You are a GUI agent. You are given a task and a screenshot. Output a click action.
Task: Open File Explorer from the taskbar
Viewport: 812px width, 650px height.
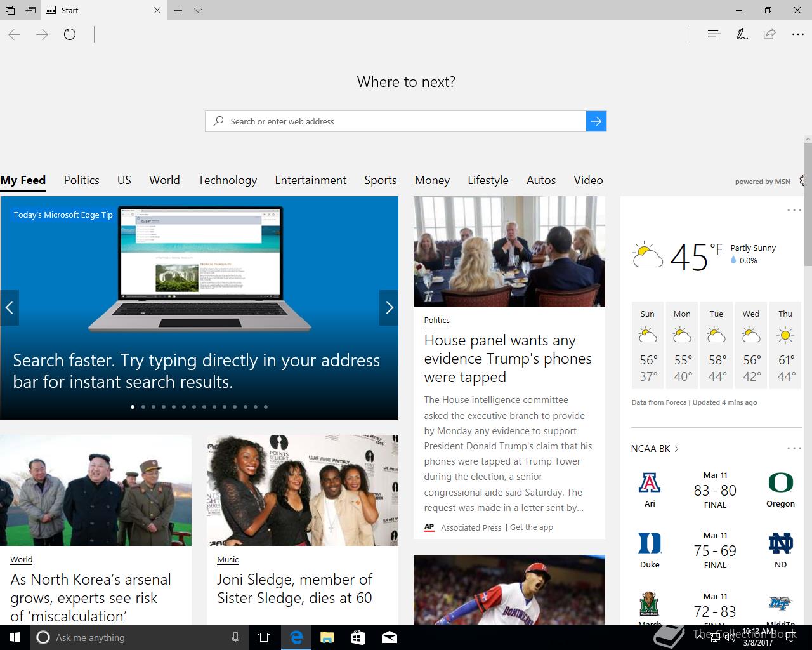pyautogui.click(x=327, y=637)
